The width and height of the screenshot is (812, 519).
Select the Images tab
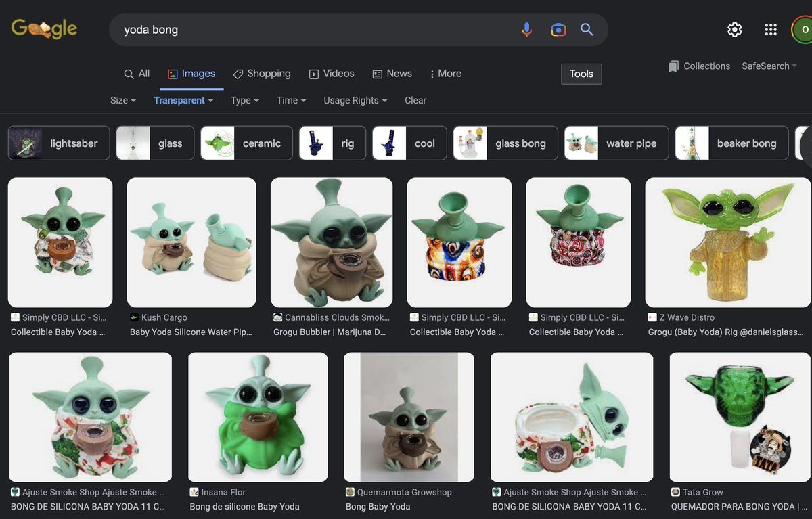[191, 74]
